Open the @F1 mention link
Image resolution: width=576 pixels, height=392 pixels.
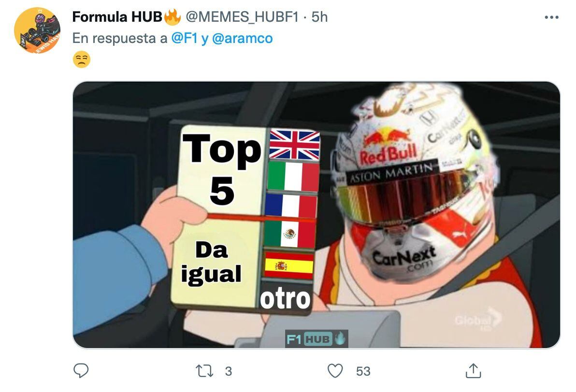[x=185, y=38]
